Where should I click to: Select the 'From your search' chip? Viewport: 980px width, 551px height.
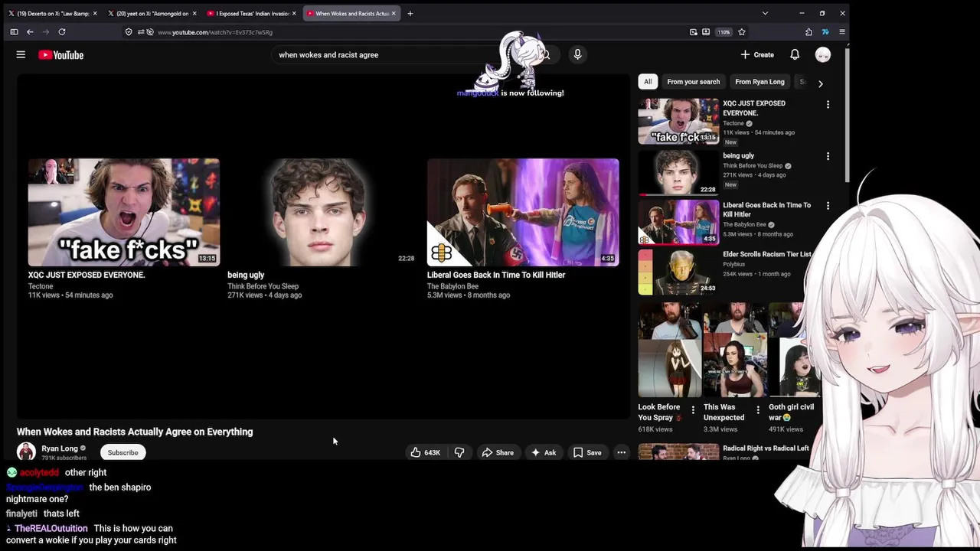coord(693,82)
